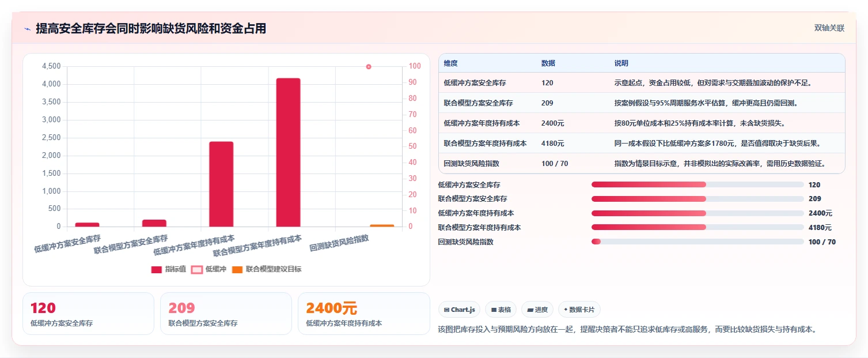Screen dimensions: 868x358
Task: Click the small orange bar in the chart
Action: 382,225
